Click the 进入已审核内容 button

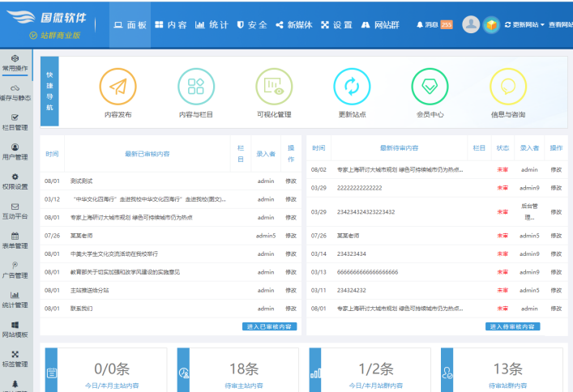pyautogui.click(x=270, y=326)
